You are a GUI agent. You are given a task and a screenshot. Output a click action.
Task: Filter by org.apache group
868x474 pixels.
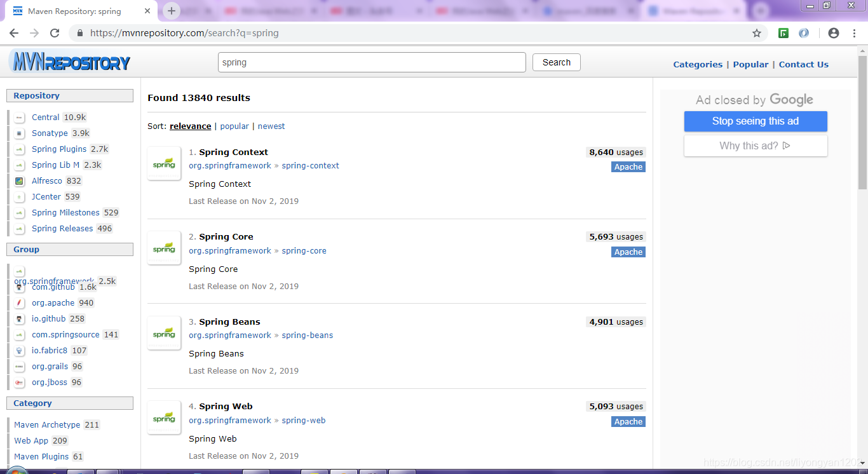click(53, 303)
